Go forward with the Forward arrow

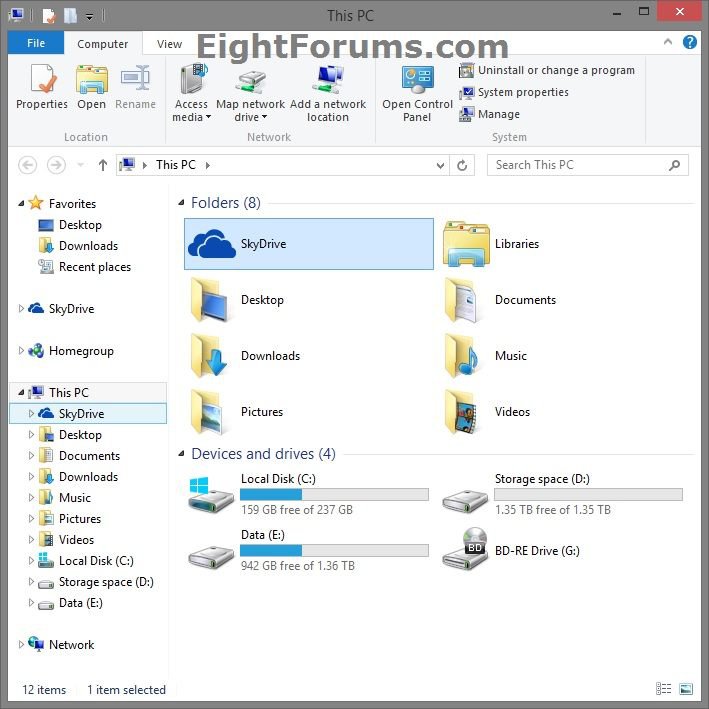pos(56,165)
